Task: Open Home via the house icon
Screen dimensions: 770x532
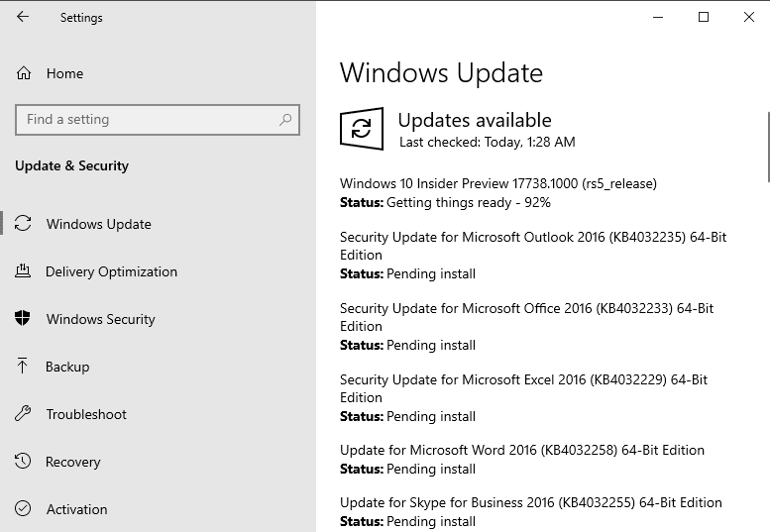Action: click(24, 73)
